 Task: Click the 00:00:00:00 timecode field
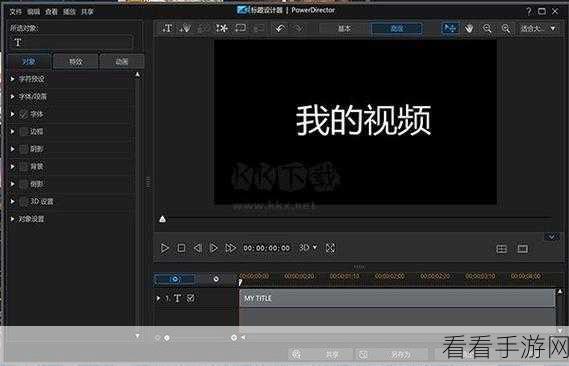pos(266,248)
